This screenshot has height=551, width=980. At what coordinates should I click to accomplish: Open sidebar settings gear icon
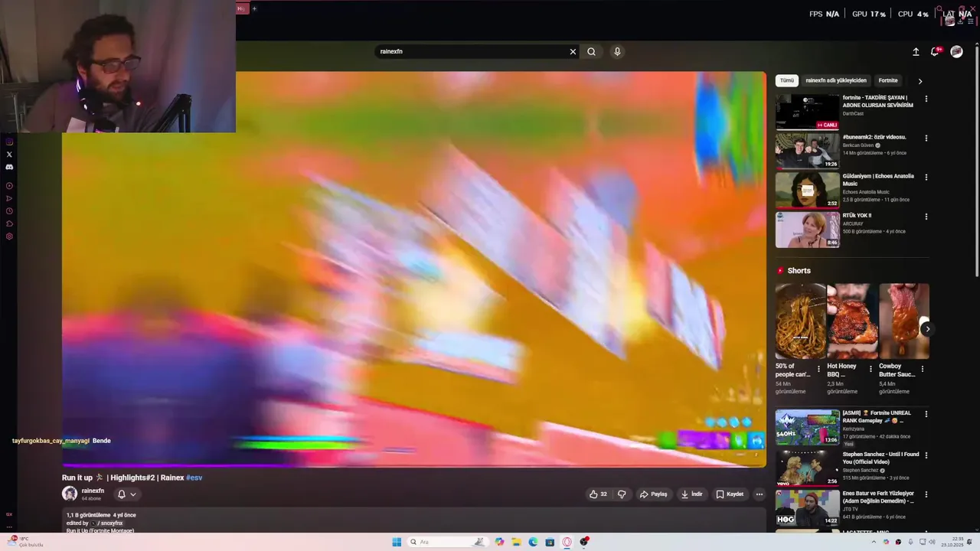pyautogui.click(x=9, y=236)
